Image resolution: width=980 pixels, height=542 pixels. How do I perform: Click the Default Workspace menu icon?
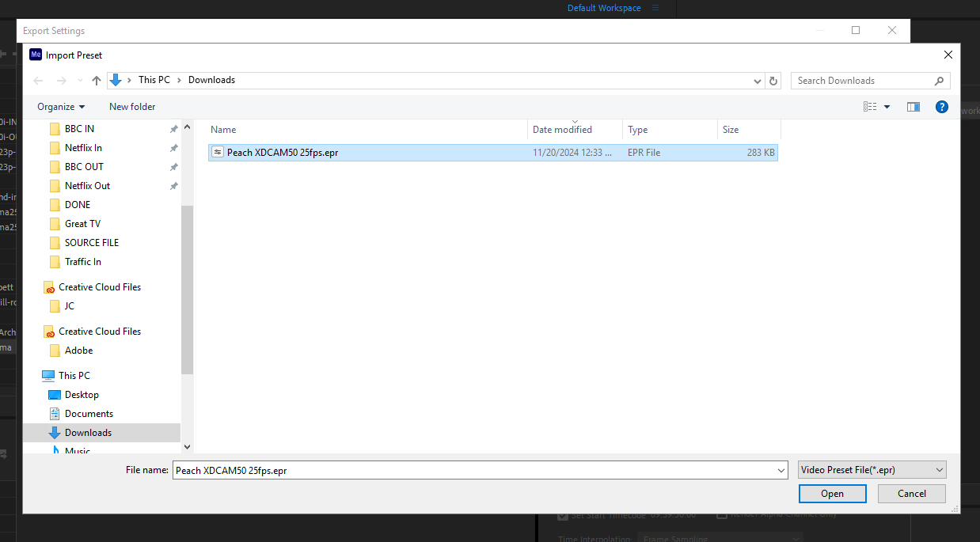click(655, 8)
